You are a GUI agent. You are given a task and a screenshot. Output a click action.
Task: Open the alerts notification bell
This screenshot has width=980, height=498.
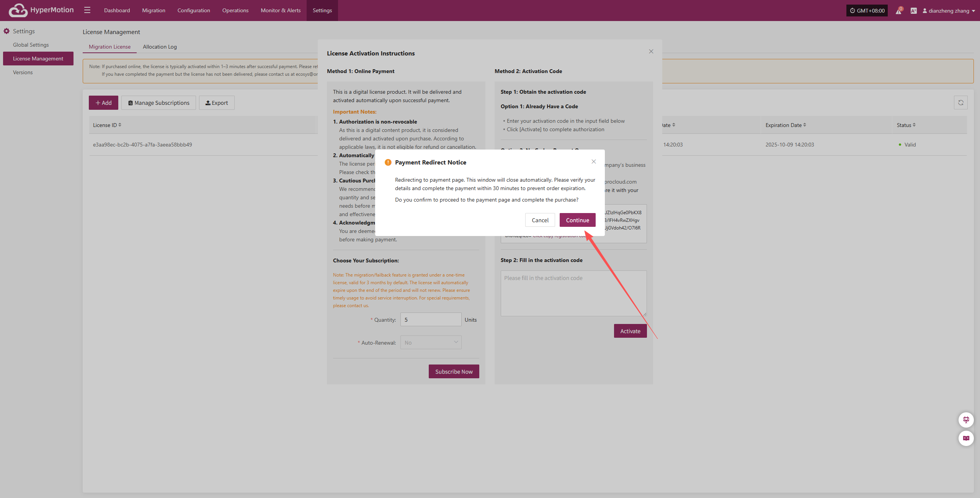[x=898, y=11]
